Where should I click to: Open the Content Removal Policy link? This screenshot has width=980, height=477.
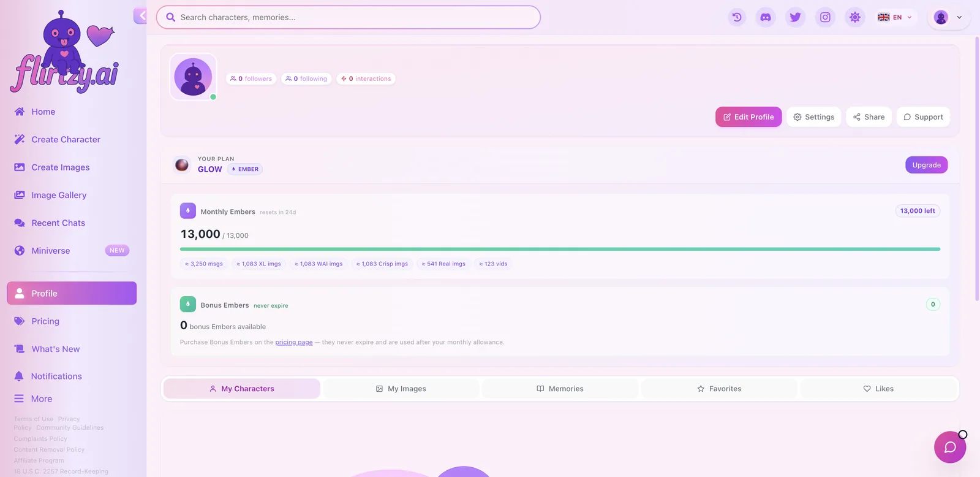[x=49, y=450]
